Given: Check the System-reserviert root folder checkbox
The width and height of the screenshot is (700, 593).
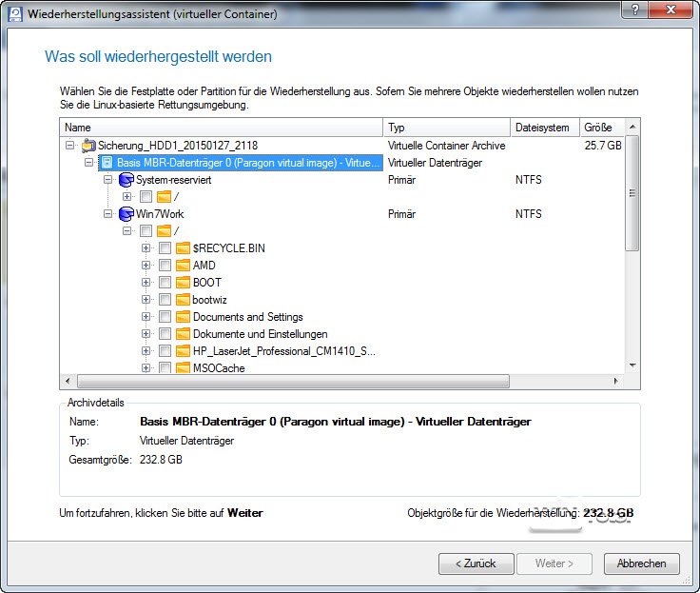Looking at the screenshot, I should tap(146, 197).
